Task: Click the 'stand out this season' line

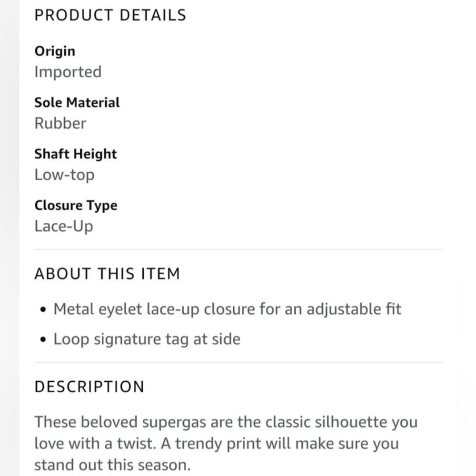Action: tap(112, 465)
